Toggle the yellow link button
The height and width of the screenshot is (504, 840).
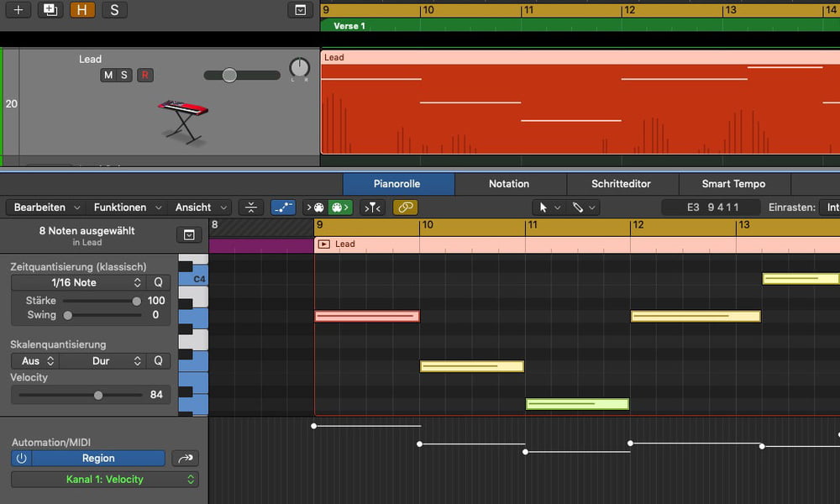tap(405, 207)
